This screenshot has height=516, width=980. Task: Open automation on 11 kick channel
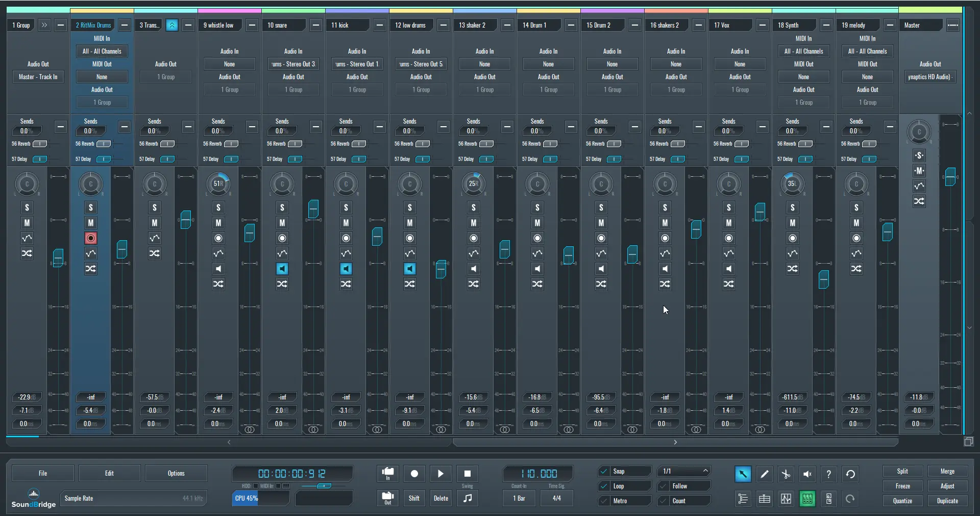tap(346, 253)
